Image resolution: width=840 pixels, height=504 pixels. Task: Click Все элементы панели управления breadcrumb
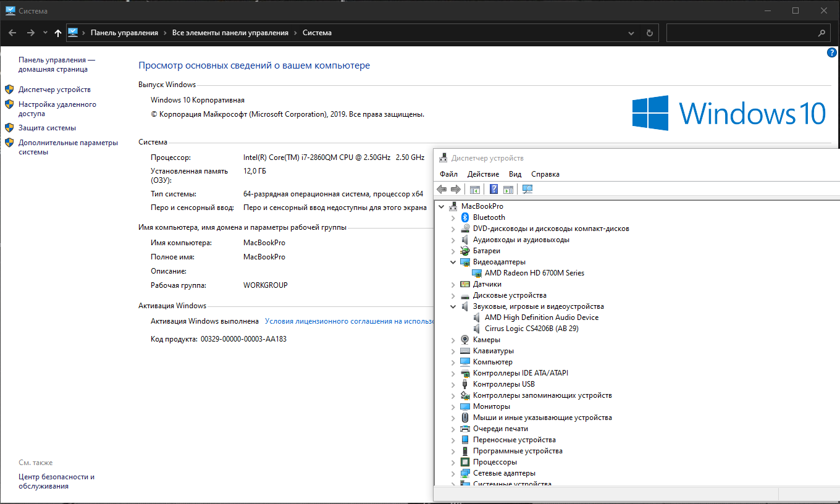tap(230, 33)
